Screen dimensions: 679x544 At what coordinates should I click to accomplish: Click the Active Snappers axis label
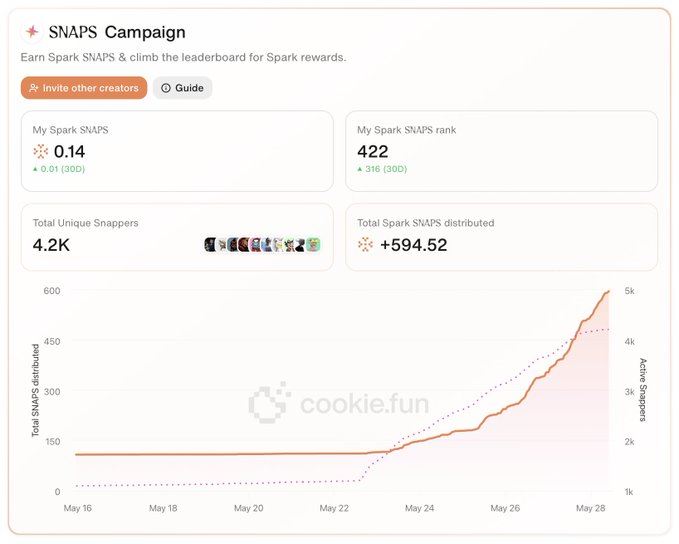pyautogui.click(x=643, y=390)
